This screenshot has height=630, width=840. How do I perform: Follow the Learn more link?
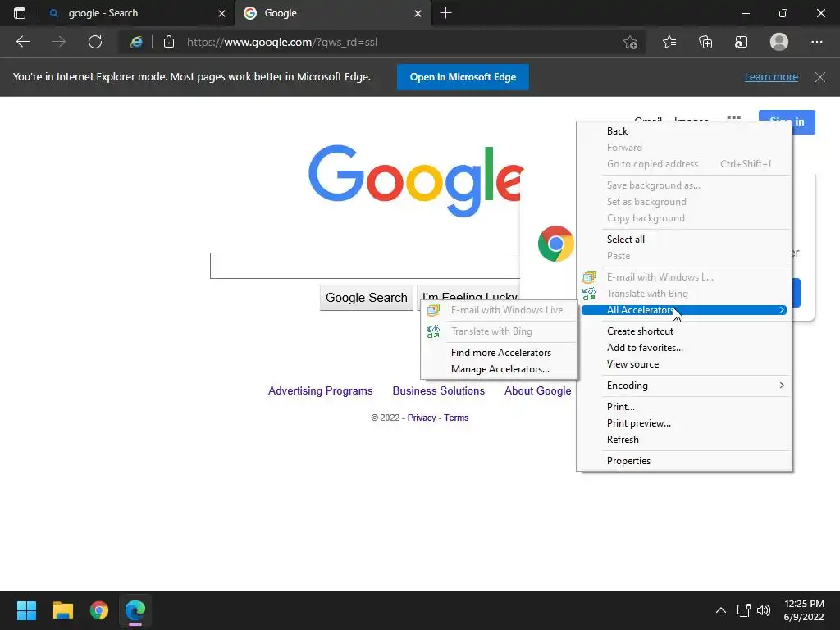pos(771,77)
